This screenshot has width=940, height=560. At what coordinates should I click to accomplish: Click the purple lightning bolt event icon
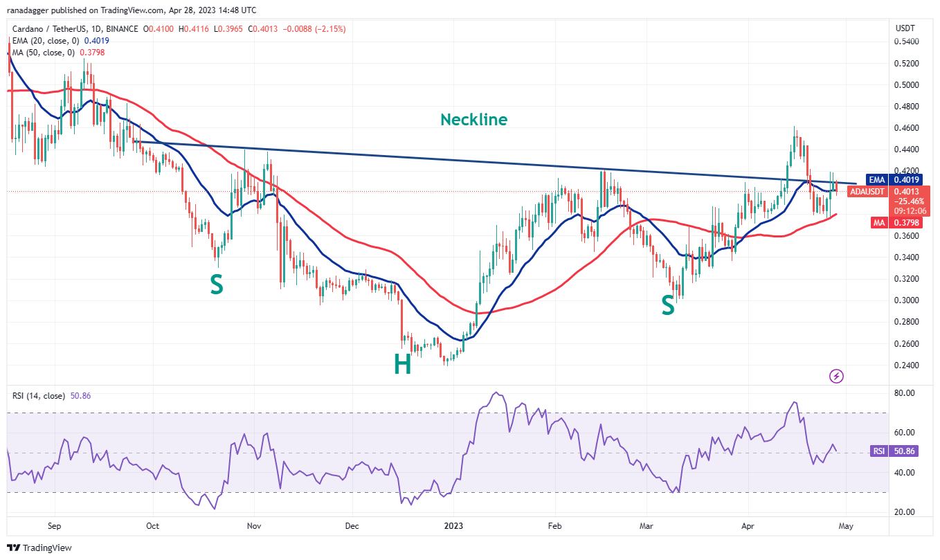tap(836, 376)
